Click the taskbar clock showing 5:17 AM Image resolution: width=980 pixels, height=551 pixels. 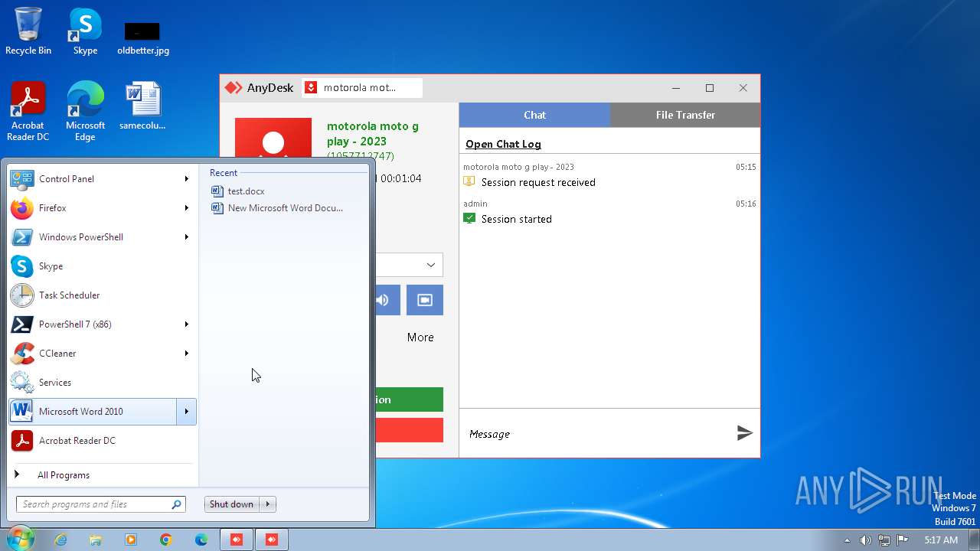(x=941, y=540)
